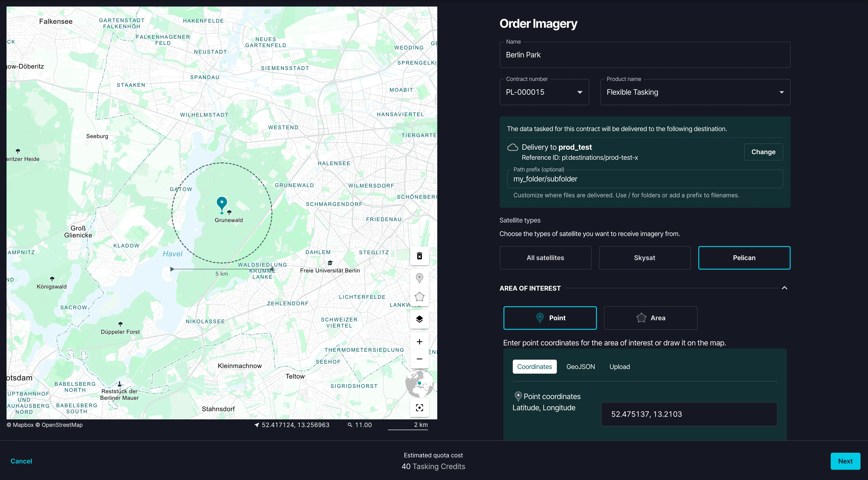Collapse the Area of Interest section
Image resolution: width=868 pixels, height=480 pixels.
click(784, 288)
